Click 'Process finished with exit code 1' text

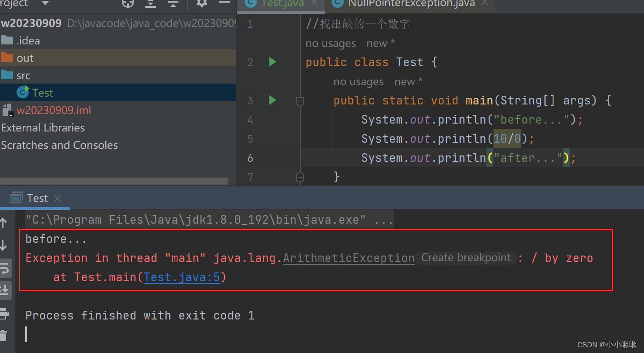click(x=140, y=316)
